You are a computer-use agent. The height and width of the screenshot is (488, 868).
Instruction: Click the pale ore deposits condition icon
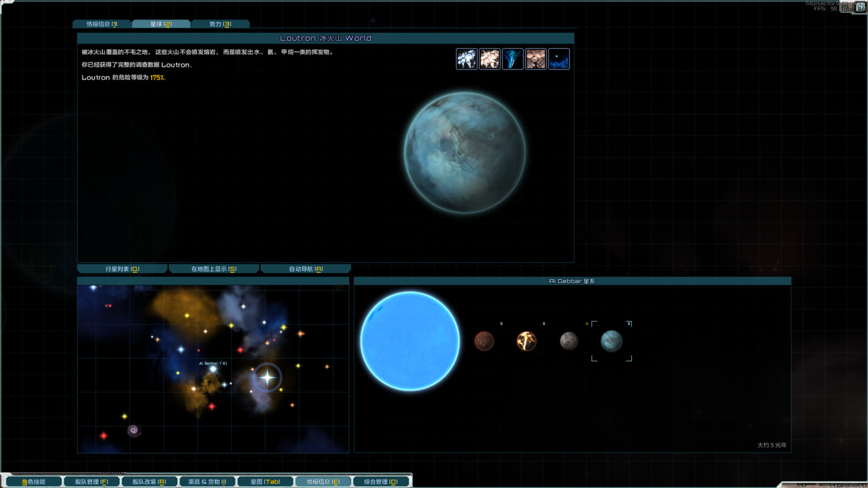(490, 59)
